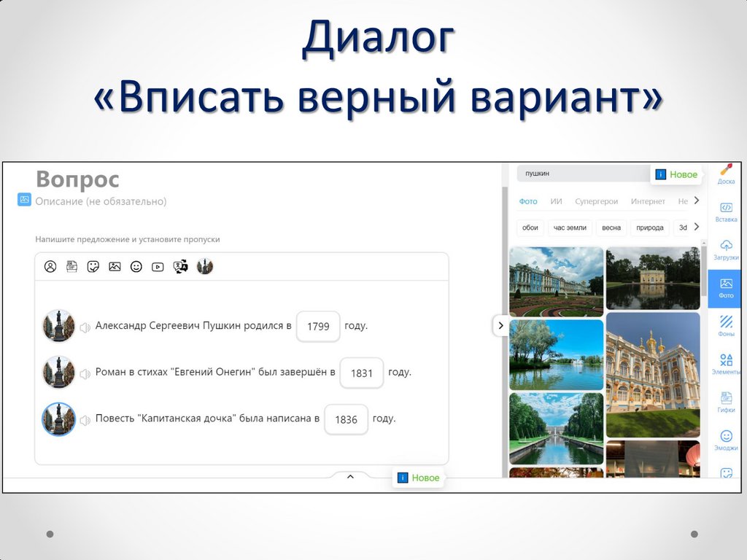Click the Новое badge near search field

[677, 174]
